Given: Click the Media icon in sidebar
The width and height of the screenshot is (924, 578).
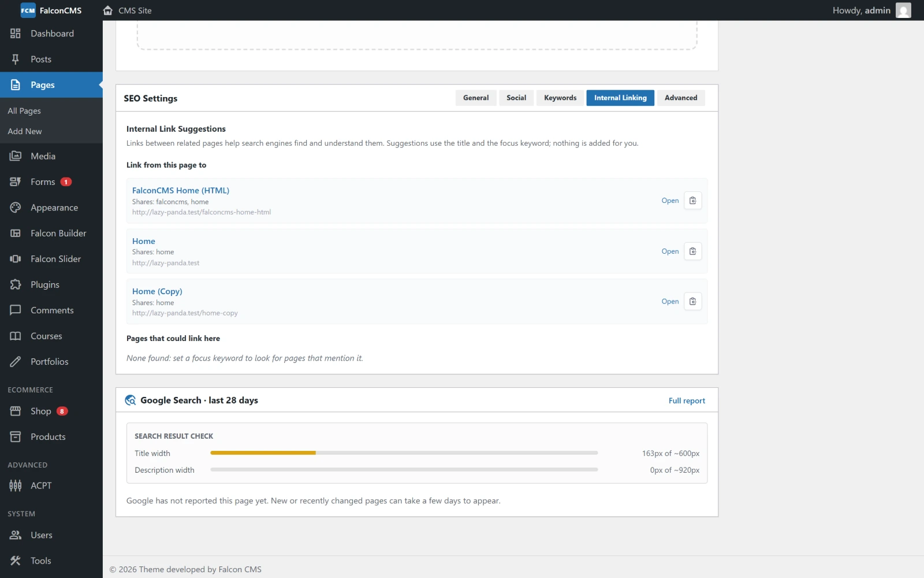Looking at the screenshot, I should coord(16,156).
